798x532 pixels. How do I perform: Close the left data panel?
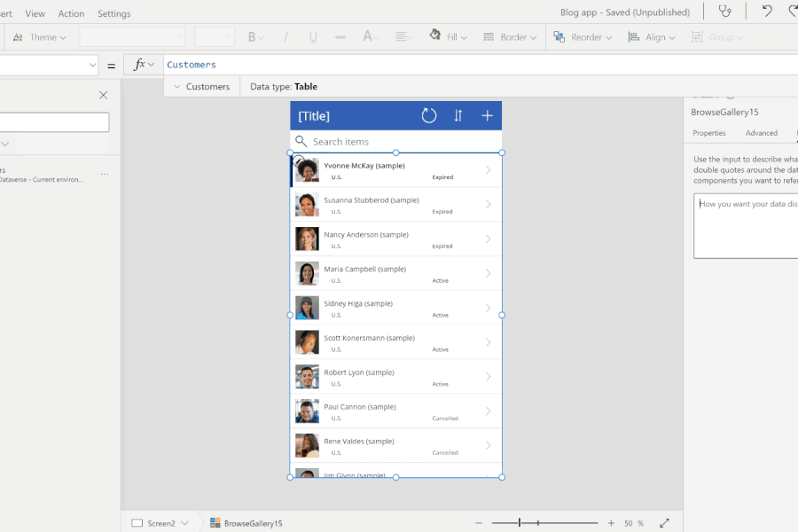tap(103, 95)
